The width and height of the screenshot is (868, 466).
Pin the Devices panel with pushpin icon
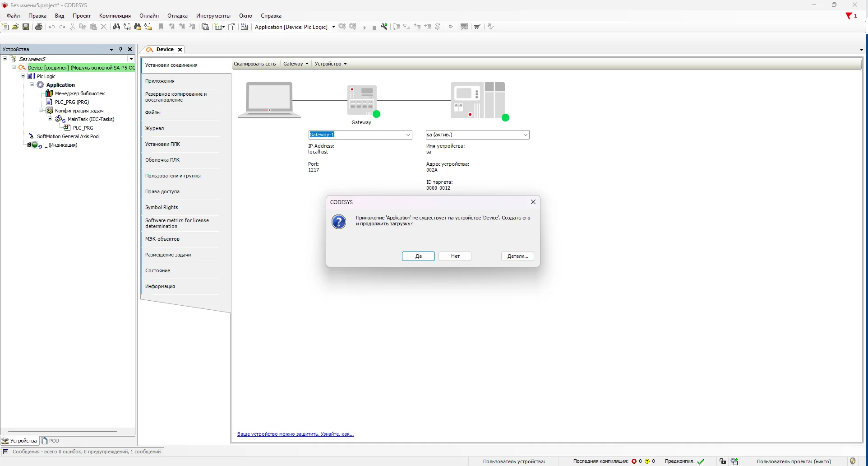pos(120,50)
